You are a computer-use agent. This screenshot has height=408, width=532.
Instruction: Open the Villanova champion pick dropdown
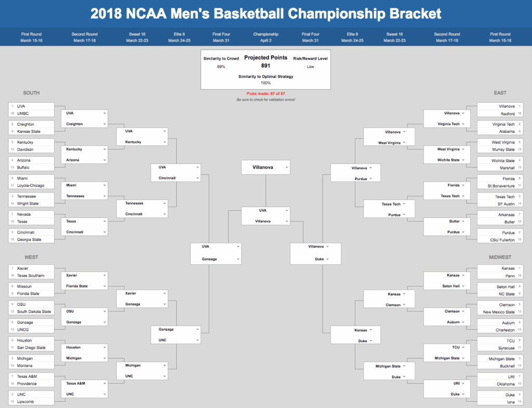tap(265, 167)
